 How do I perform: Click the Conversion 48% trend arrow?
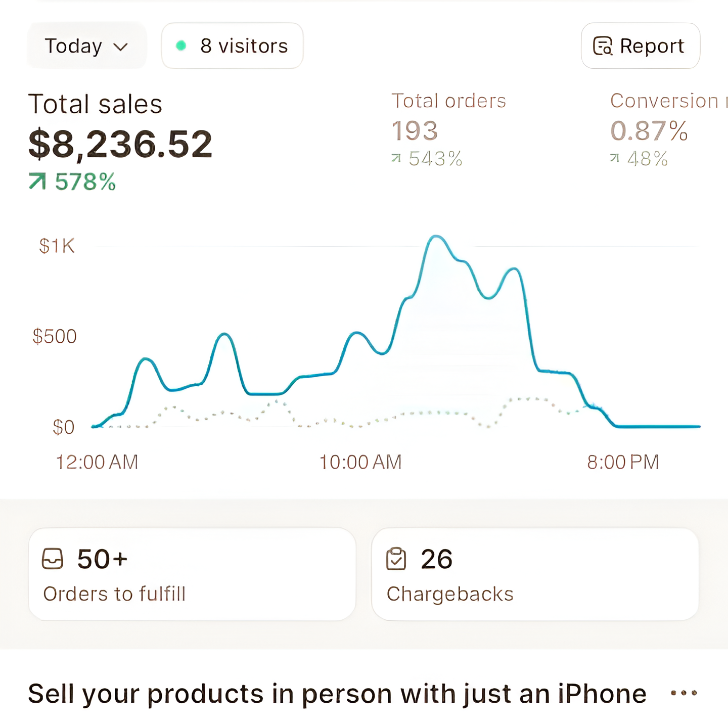615,159
